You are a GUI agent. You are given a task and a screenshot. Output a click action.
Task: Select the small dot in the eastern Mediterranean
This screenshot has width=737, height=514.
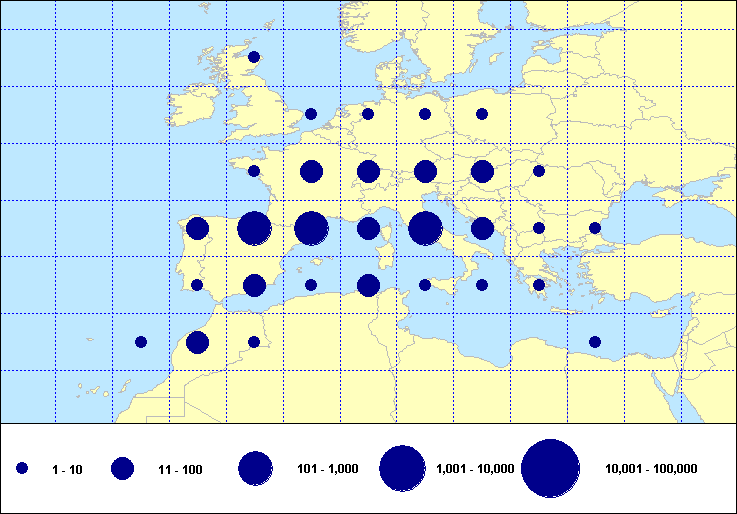[595, 342]
